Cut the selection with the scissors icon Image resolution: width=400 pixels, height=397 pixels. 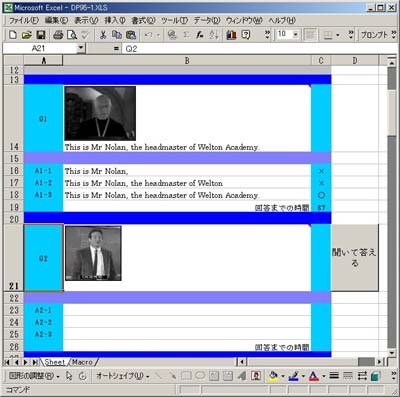coord(103,35)
